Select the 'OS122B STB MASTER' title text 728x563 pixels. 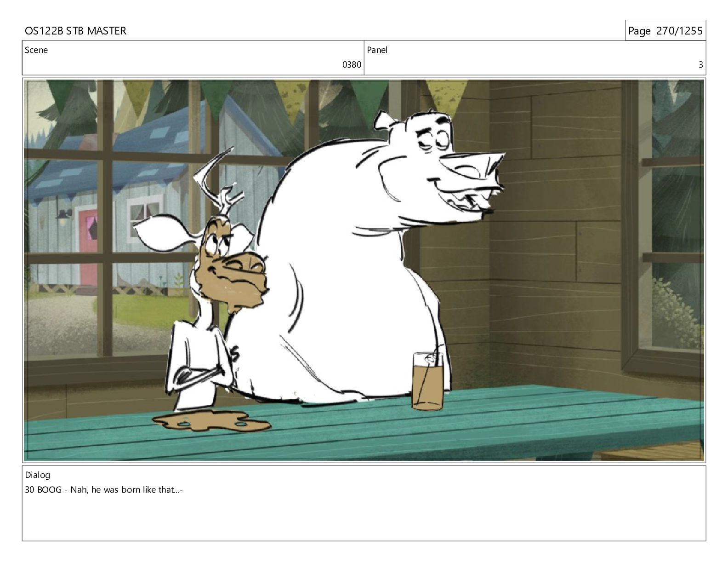pyautogui.click(x=75, y=31)
